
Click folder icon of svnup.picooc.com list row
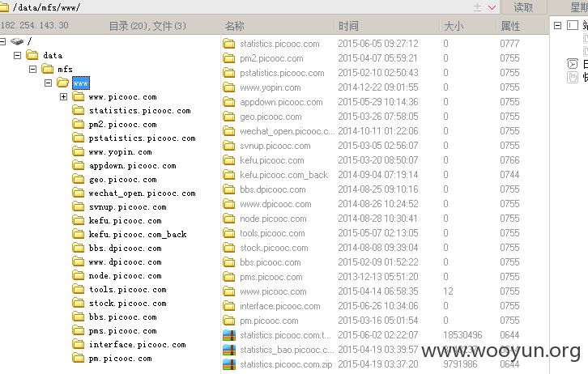point(228,146)
